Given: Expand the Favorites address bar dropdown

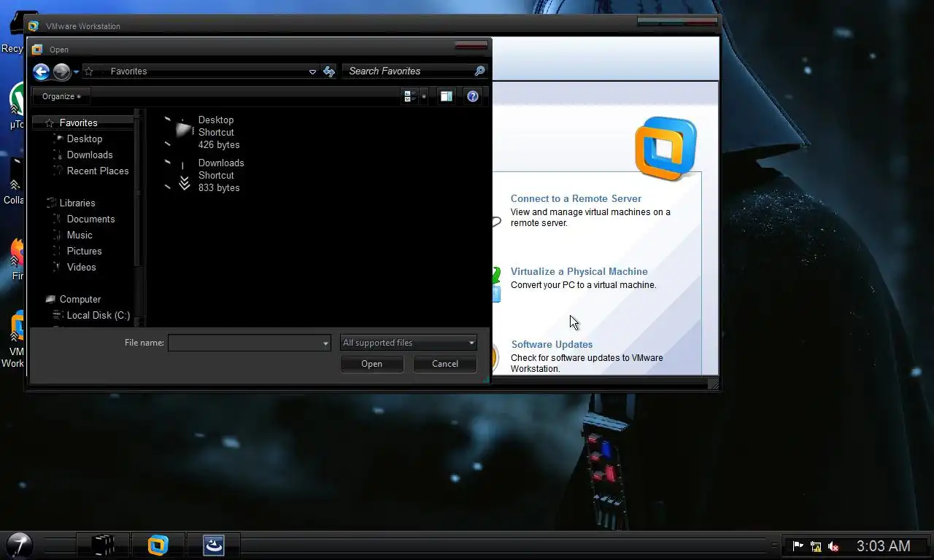Looking at the screenshot, I should point(312,71).
